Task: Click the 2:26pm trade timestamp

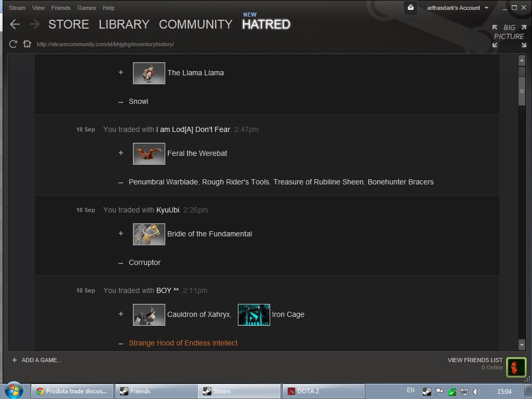Action: coord(195,210)
